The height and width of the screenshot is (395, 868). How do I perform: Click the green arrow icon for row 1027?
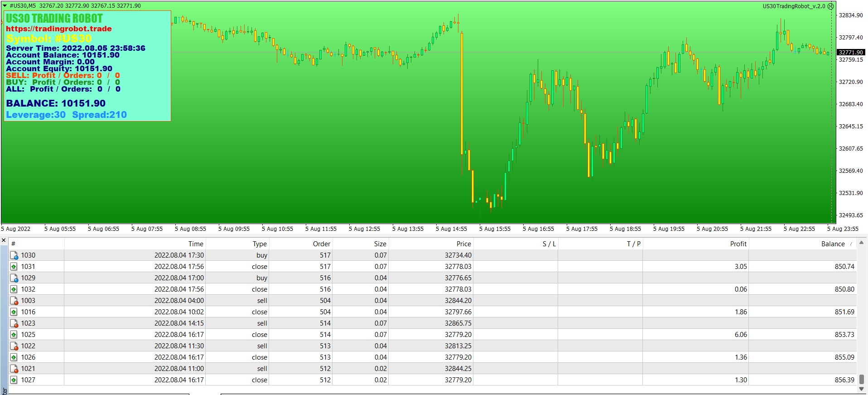click(x=14, y=380)
